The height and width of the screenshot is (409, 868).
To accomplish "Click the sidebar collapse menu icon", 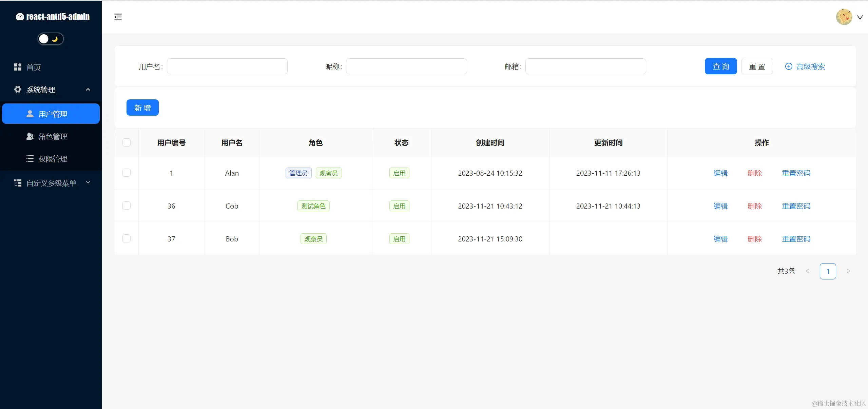I will click(x=118, y=17).
